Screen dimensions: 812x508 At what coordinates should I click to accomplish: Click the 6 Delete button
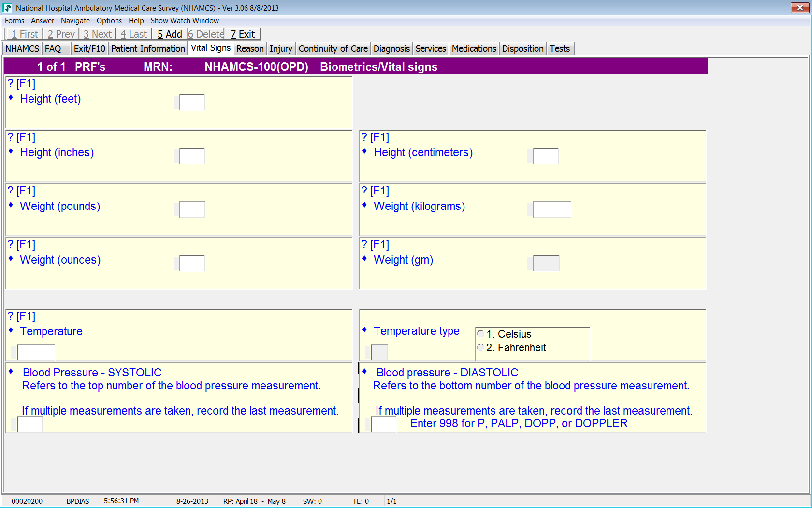pyautogui.click(x=206, y=34)
